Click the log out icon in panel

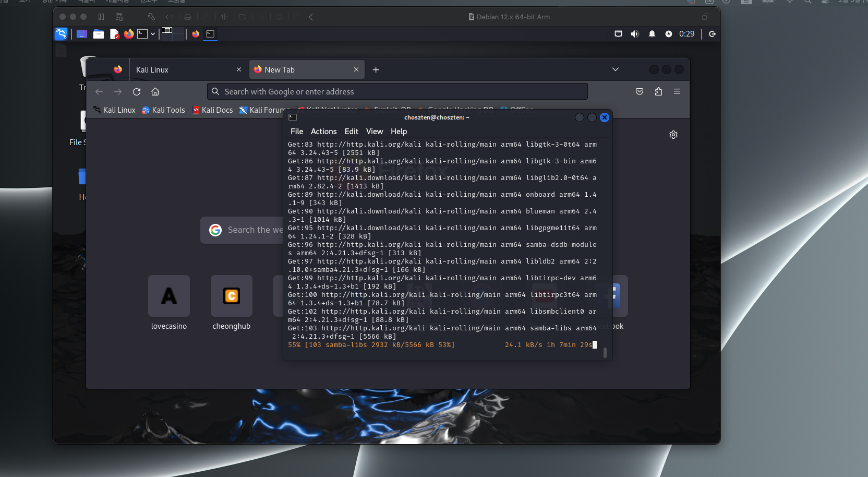tap(712, 34)
